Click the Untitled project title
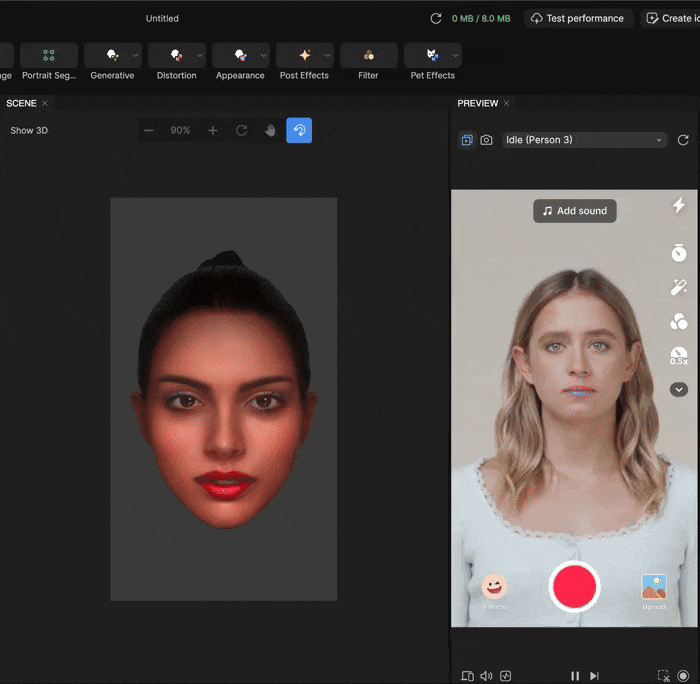The height and width of the screenshot is (684, 700). click(162, 18)
